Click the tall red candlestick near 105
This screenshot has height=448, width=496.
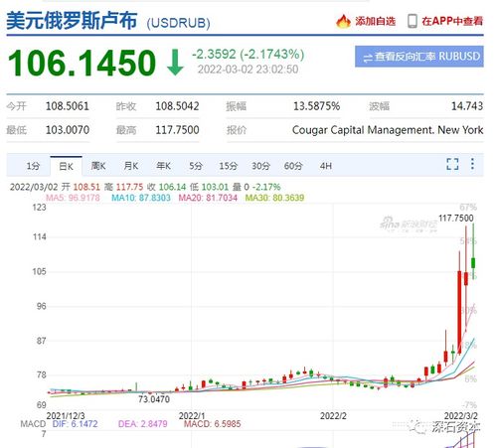(x=459, y=311)
